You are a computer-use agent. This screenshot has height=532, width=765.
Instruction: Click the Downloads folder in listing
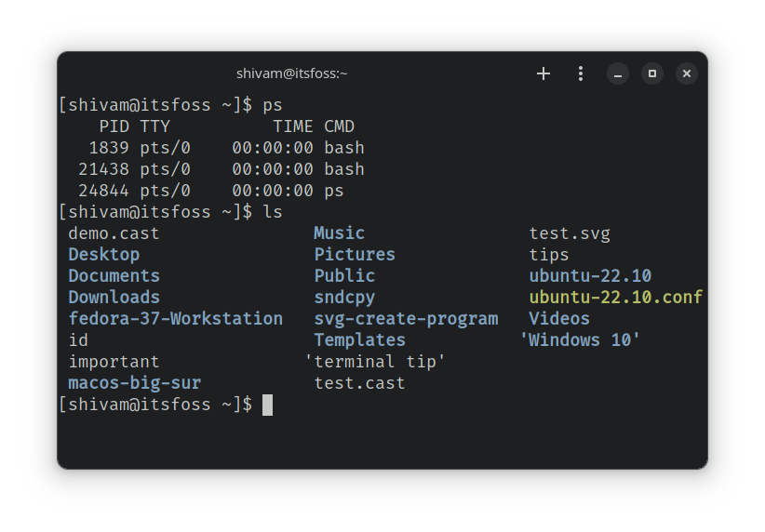click(x=114, y=297)
